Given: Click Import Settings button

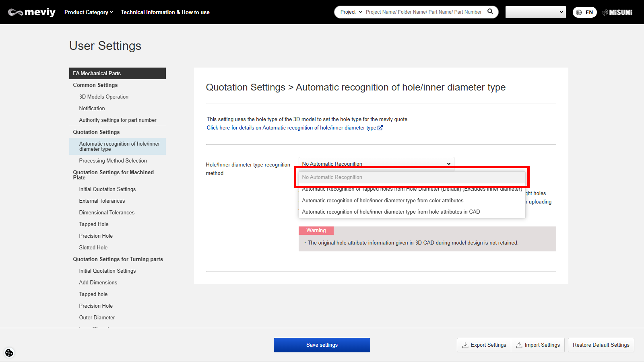Looking at the screenshot, I should coord(538,345).
